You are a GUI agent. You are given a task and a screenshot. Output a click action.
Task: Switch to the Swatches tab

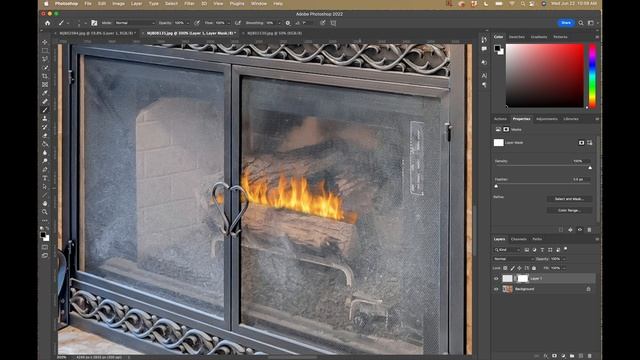(516, 37)
